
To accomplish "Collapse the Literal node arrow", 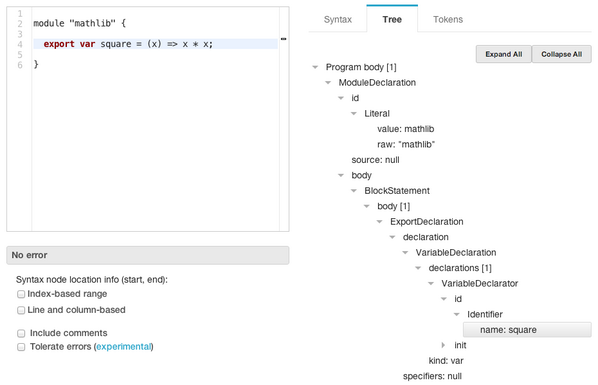I will [354, 113].
